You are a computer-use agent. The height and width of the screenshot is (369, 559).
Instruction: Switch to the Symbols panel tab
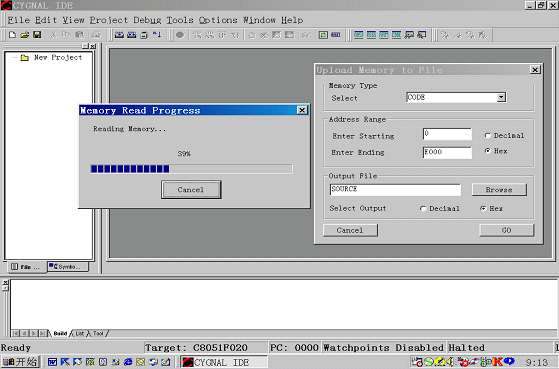(68, 266)
